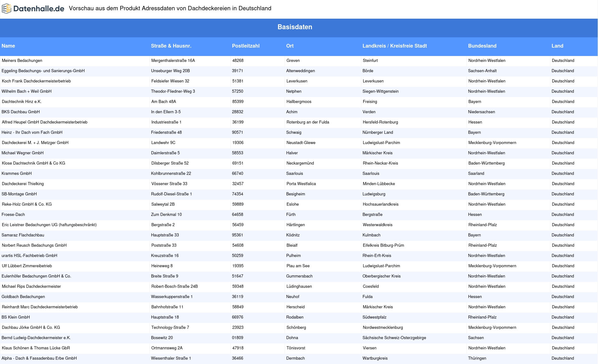Image resolution: width=598 pixels, height=364 pixels.
Task: Click Dachtechnik Hinz e.K.
Action: [x=22, y=102]
